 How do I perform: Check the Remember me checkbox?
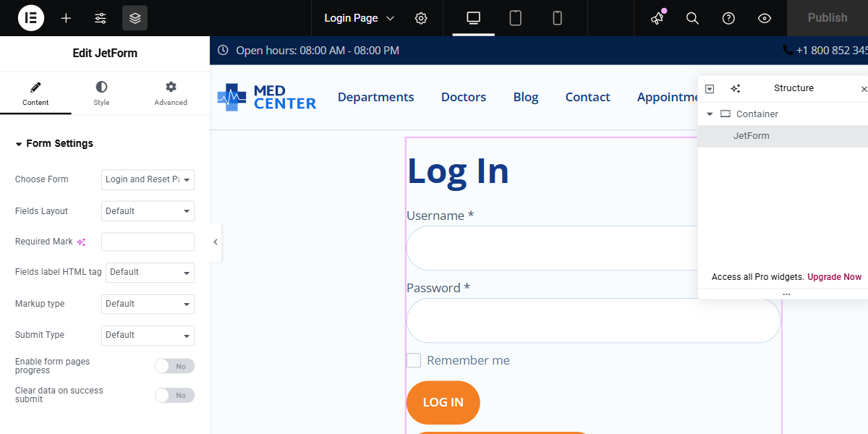(413, 359)
